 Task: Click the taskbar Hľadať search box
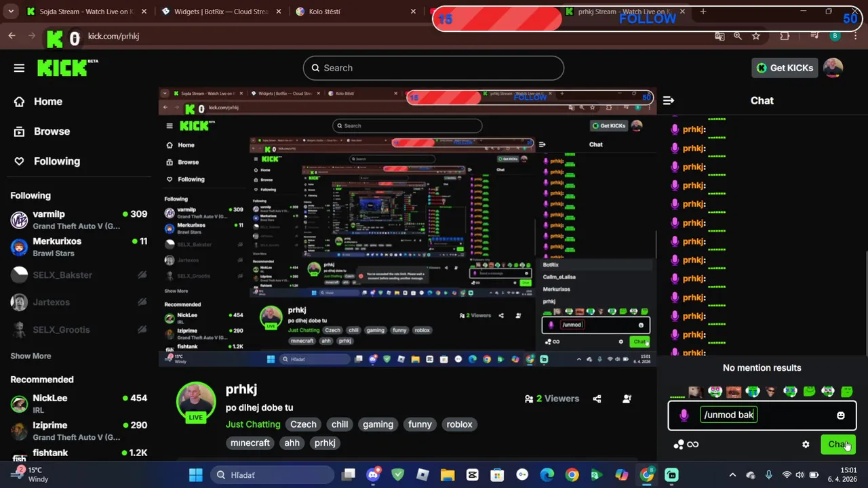271,474
